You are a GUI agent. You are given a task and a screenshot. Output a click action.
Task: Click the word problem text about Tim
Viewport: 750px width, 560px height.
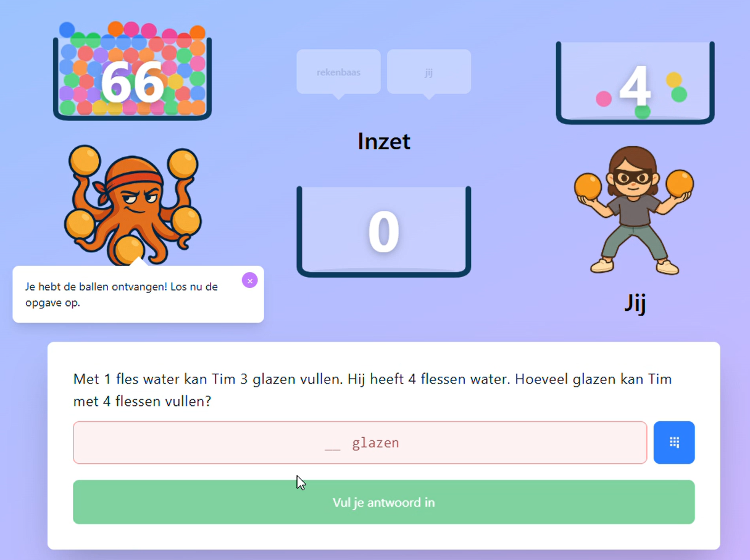pyautogui.click(x=372, y=390)
